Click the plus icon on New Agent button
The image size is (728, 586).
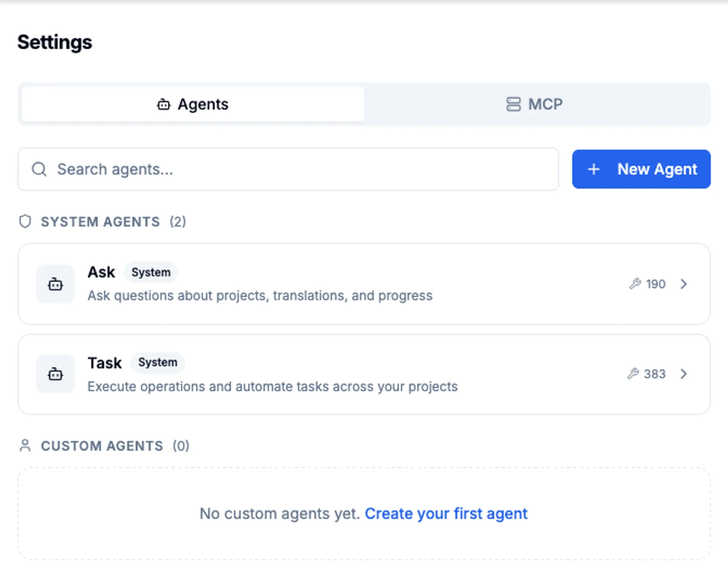point(593,169)
